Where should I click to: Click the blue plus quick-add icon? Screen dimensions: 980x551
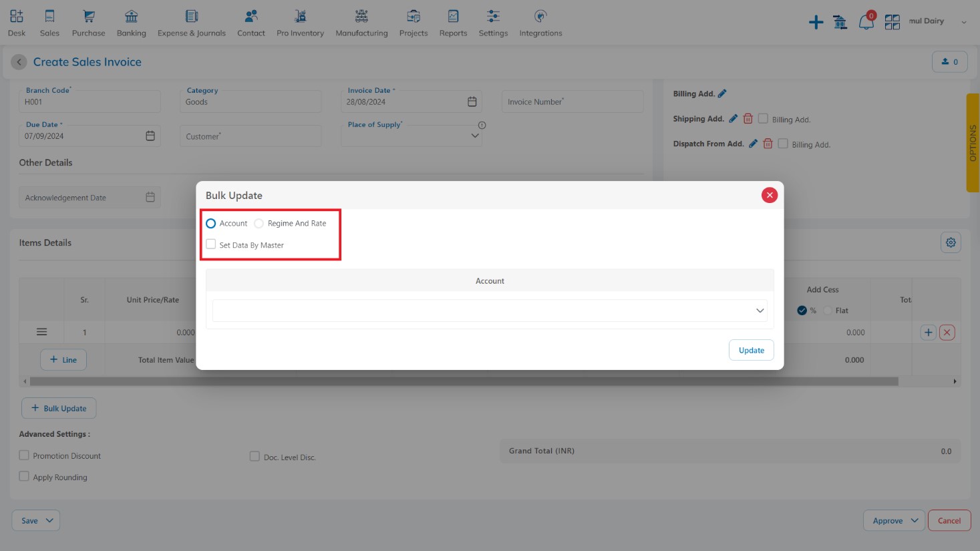pyautogui.click(x=816, y=23)
